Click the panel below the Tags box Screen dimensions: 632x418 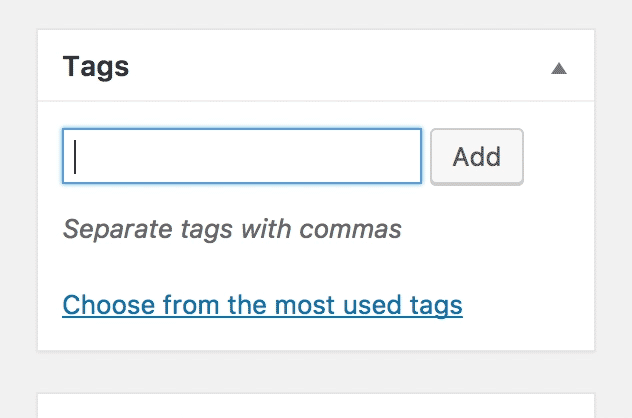pyautogui.click(x=316, y=406)
